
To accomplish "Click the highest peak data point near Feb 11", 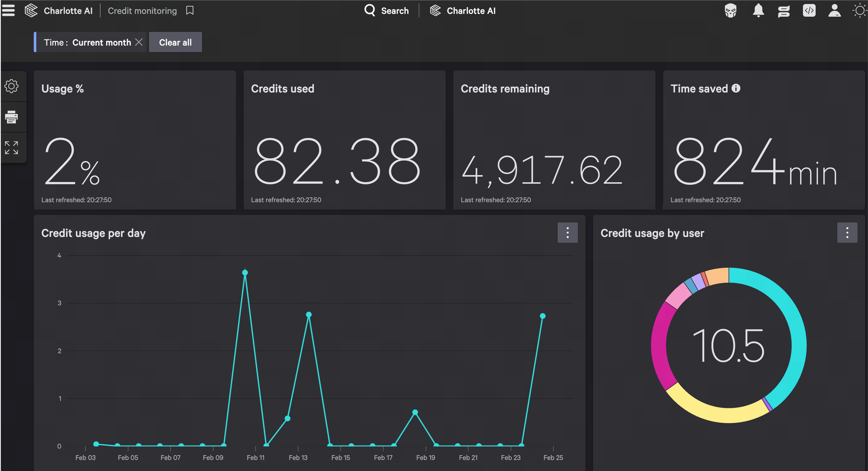I will tap(245, 273).
